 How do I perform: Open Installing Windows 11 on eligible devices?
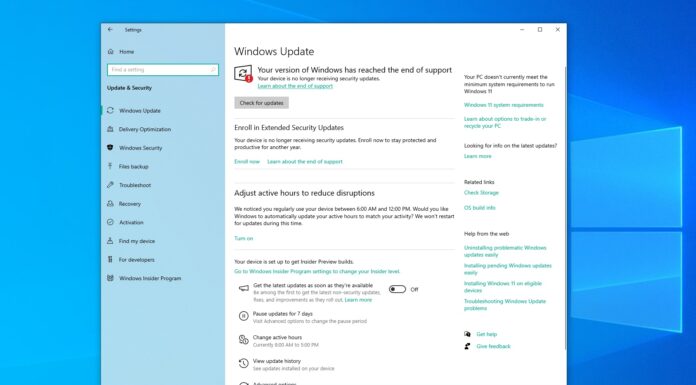tap(502, 287)
